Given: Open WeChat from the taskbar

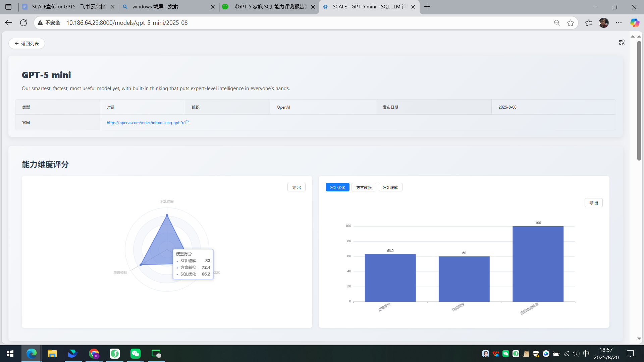Looking at the screenshot, I should tap(136, 354).
